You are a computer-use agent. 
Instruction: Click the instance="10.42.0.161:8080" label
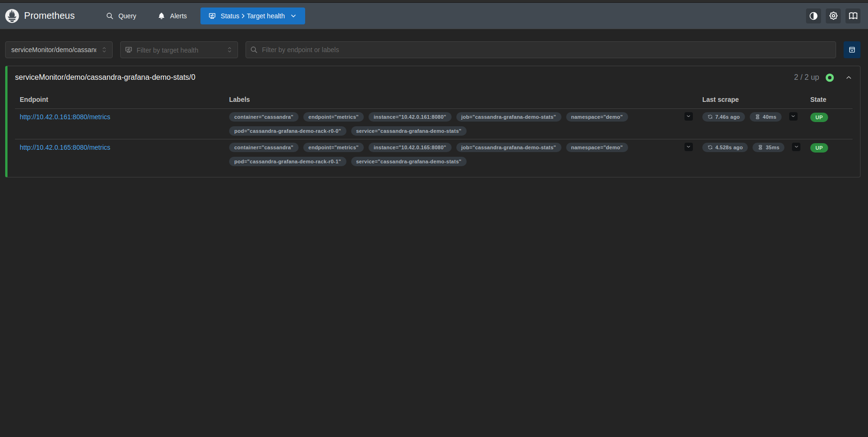(x=410, y=117)
